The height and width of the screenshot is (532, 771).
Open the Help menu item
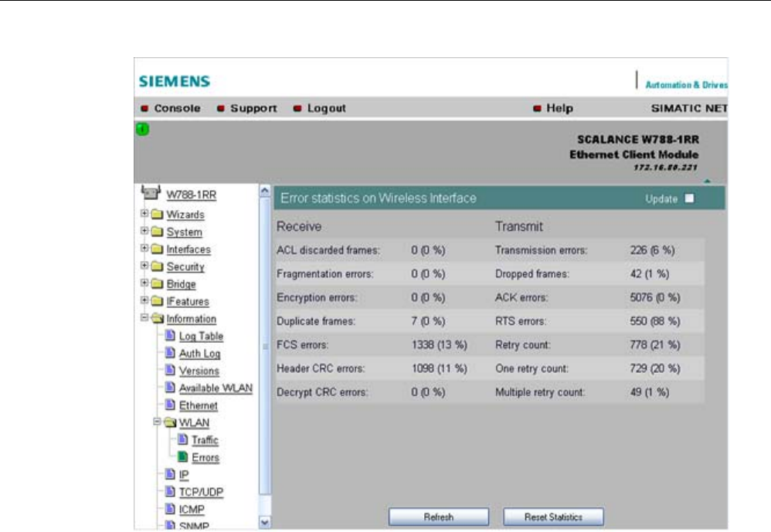(554, 108)
